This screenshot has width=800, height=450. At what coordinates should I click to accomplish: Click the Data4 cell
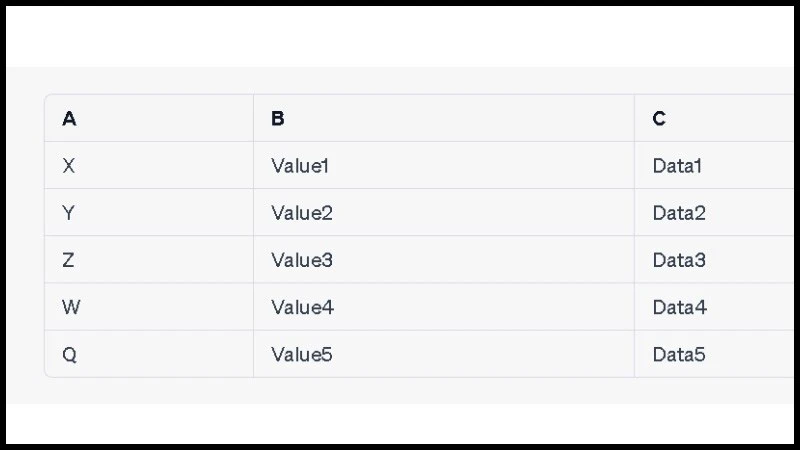coord(680,307)
